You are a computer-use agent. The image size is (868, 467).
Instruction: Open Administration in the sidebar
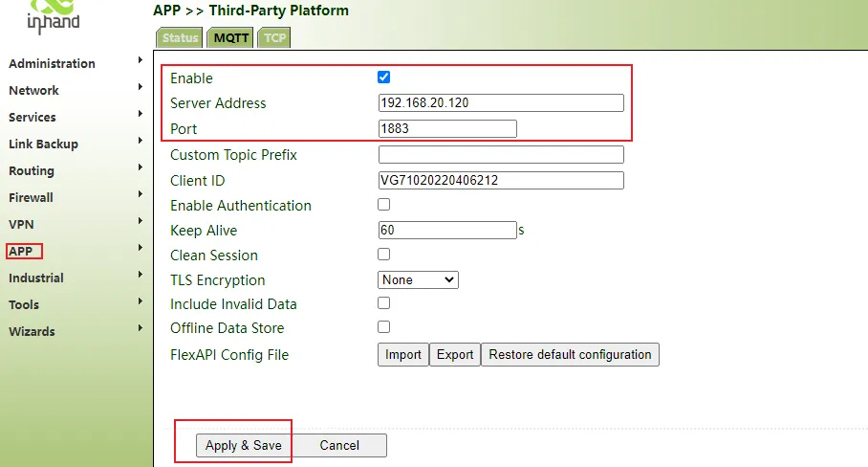[x=52, y=64]
